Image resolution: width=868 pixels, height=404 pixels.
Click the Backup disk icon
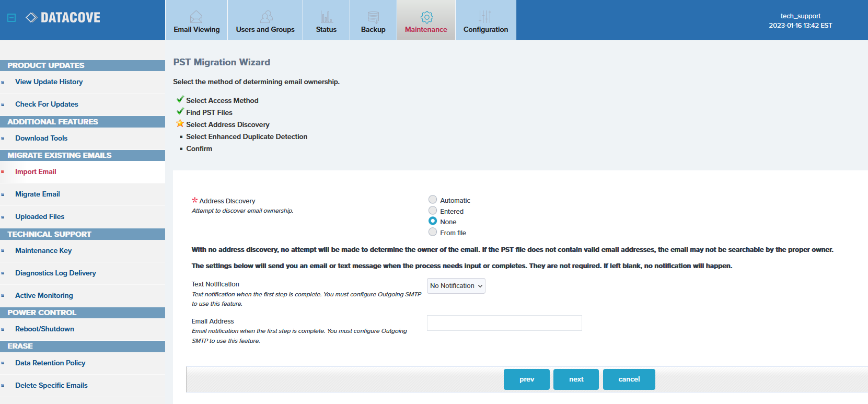pos(373,17)
